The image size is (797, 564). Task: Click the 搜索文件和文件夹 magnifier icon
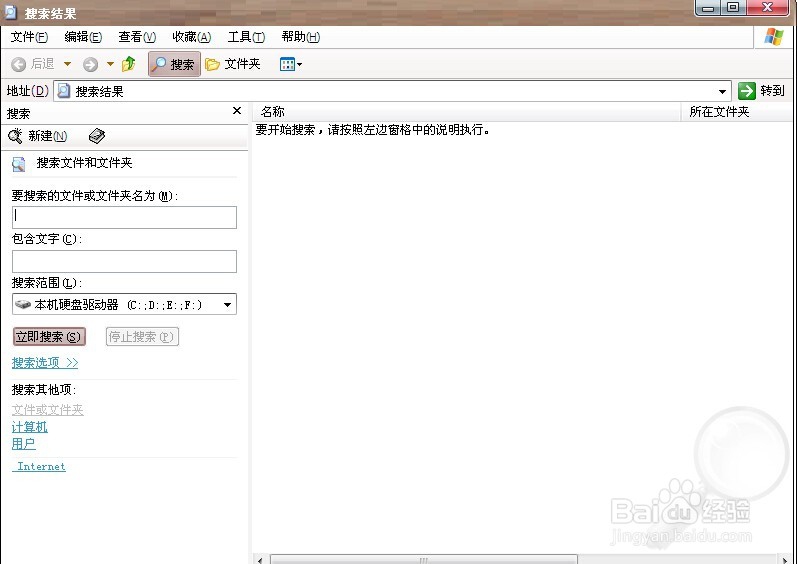click(x=19, y=164)
